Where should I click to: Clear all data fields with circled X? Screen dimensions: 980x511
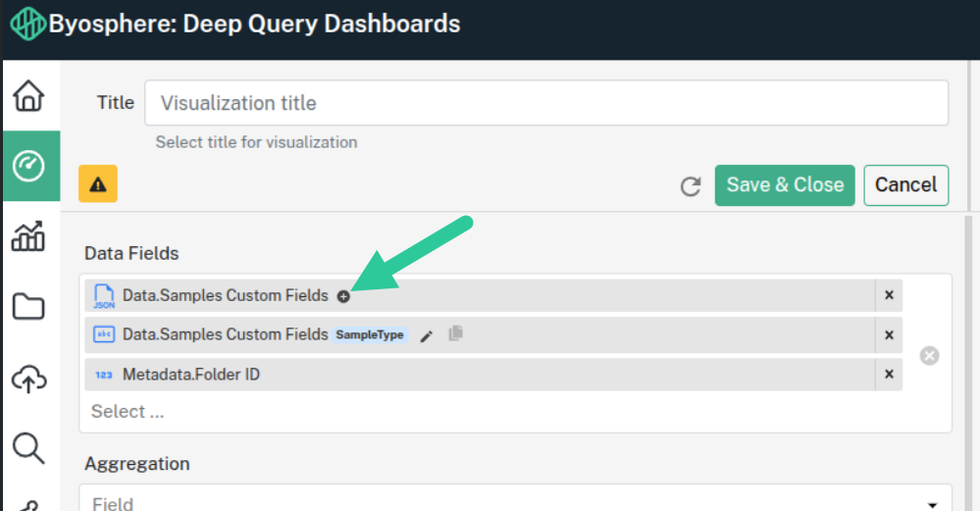(929, 355)
